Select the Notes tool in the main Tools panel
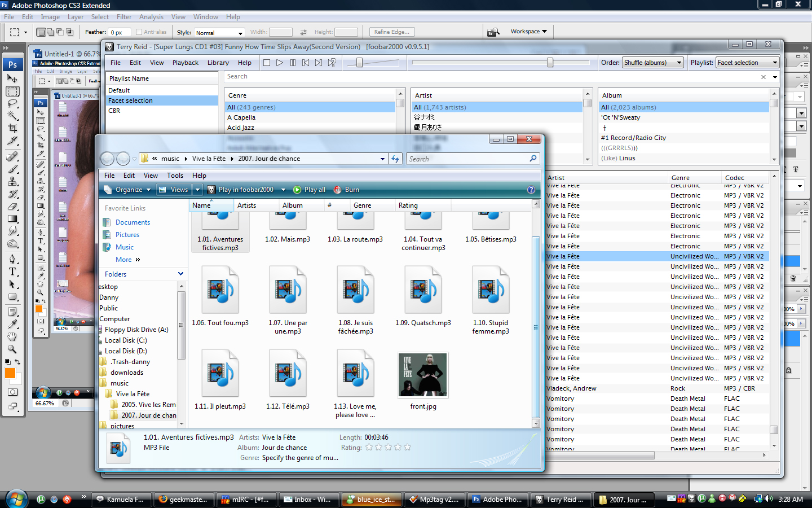Viewport: 812px width, 508px height. point(12,312)
